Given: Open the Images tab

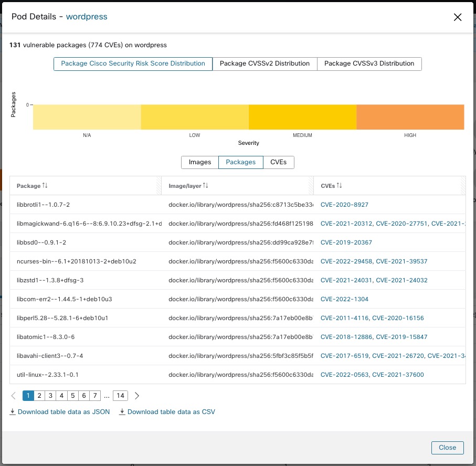Looking at the screenshot, I should (x=200, y=162).
